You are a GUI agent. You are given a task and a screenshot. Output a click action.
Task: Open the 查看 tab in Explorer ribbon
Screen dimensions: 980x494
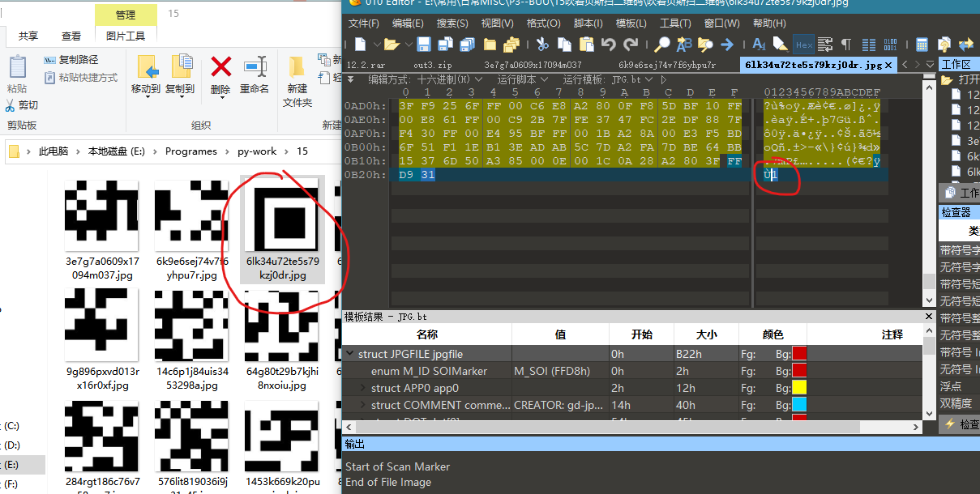(x=71, y=36)
